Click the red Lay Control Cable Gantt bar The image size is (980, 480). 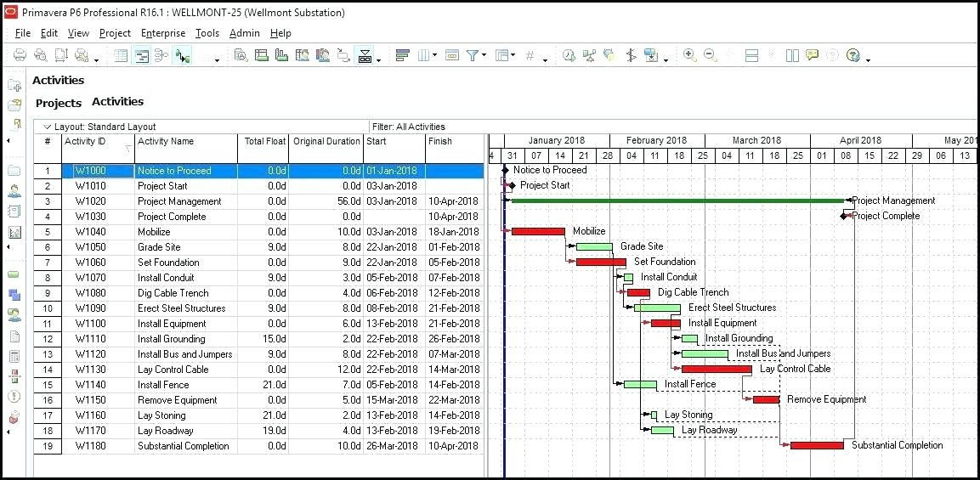click(x=716, y=369)
